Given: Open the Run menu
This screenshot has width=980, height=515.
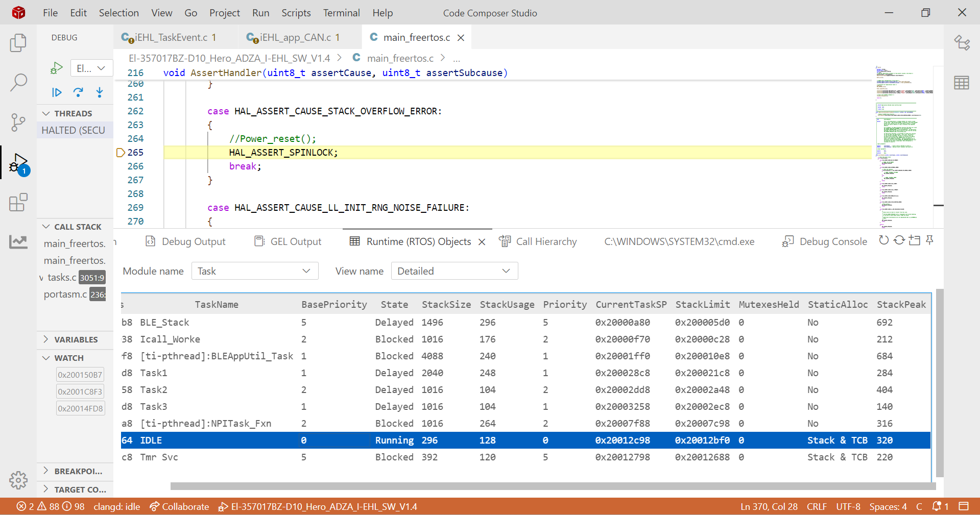Looking at the screenshot, I should 260,13.
